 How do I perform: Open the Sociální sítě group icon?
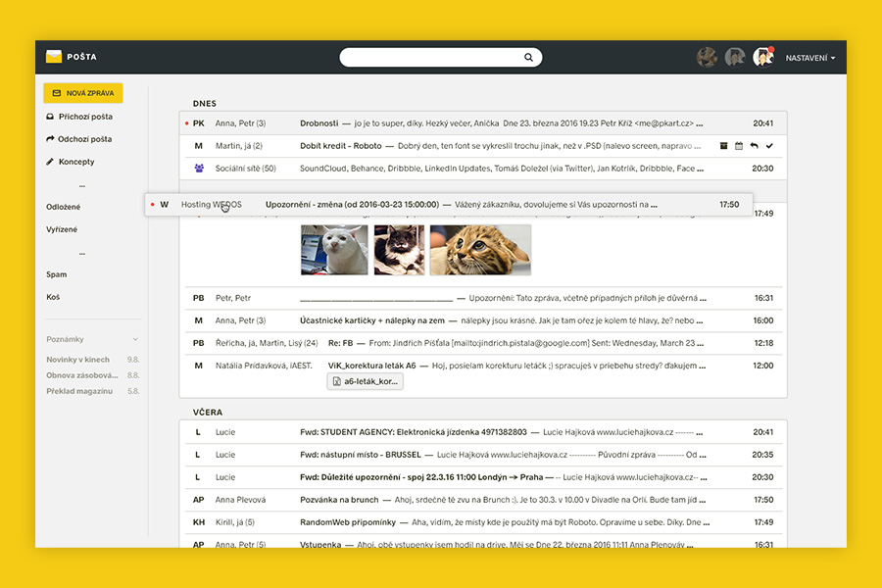pos(199,169)
